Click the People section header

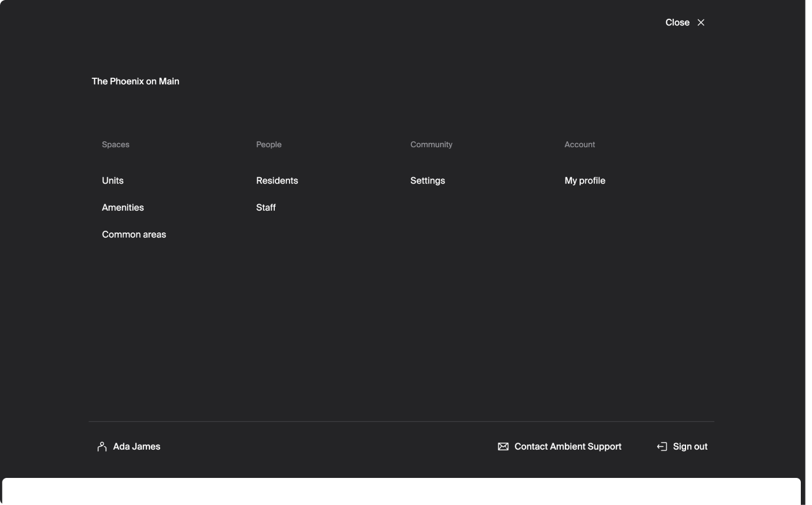tap(268, 144)
